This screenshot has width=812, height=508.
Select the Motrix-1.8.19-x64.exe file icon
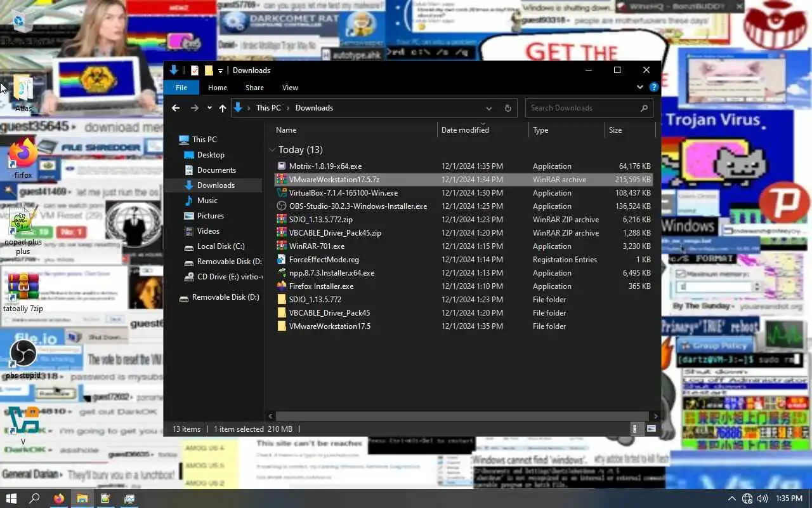point(282,166)
